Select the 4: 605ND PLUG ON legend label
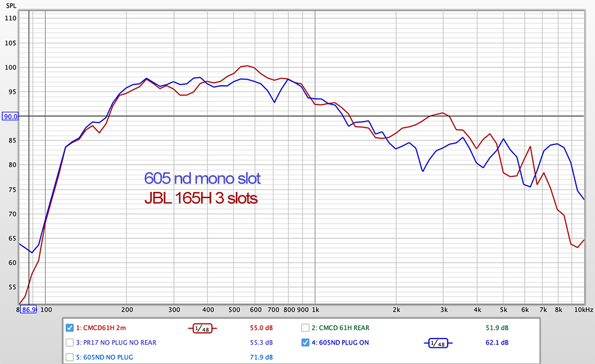This screenshot has width=595, height=364. tap(340, 342)
